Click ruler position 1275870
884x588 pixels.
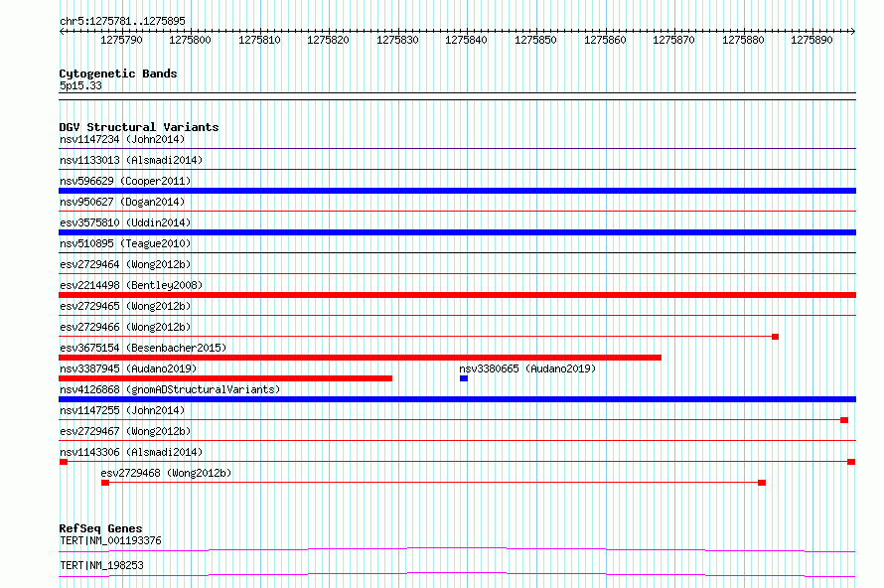(x=674, y=40)
